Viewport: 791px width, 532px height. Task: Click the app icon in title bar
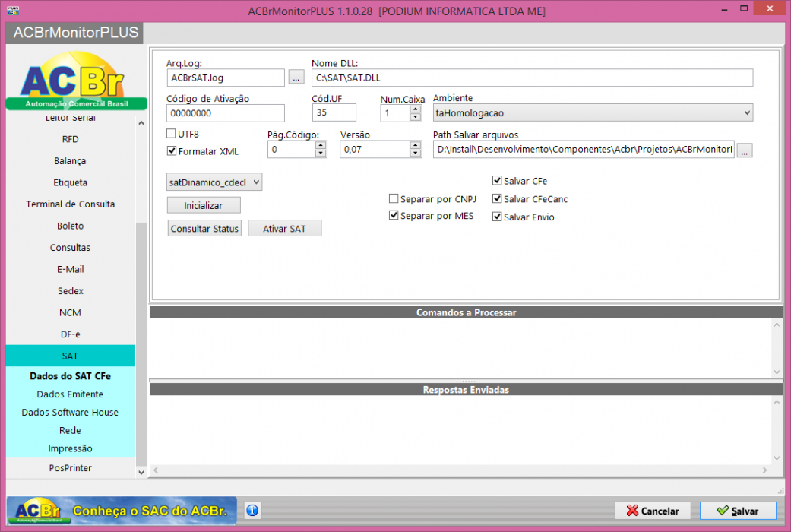(13, 10)
